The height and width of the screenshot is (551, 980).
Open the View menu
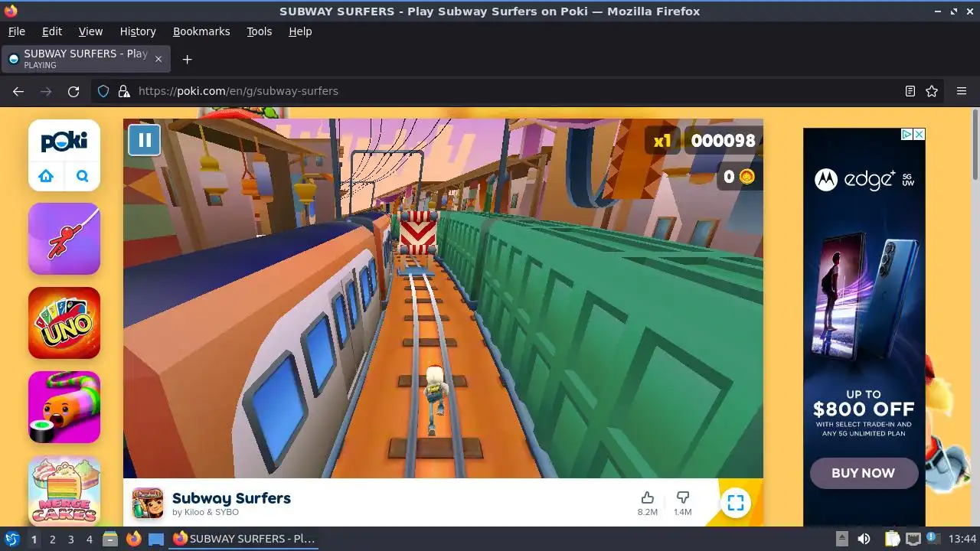[x=90, y=31]
